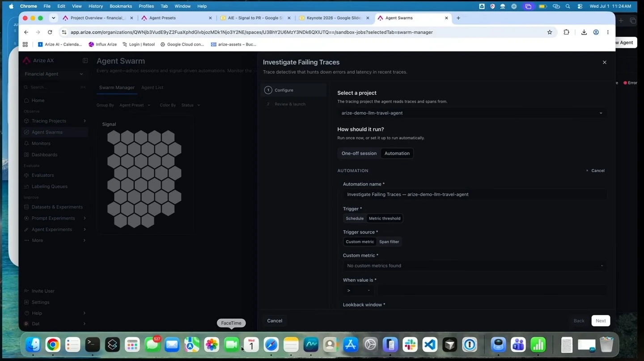Open the Group By Agent Preset dropdown
The image size is (644, 361).
point(136,105)
